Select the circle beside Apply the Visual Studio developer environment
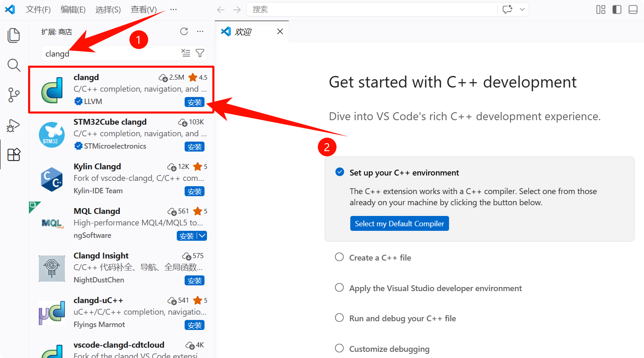Image resolution: width=644 pixels, height=358 pixels. coord(339,287)
